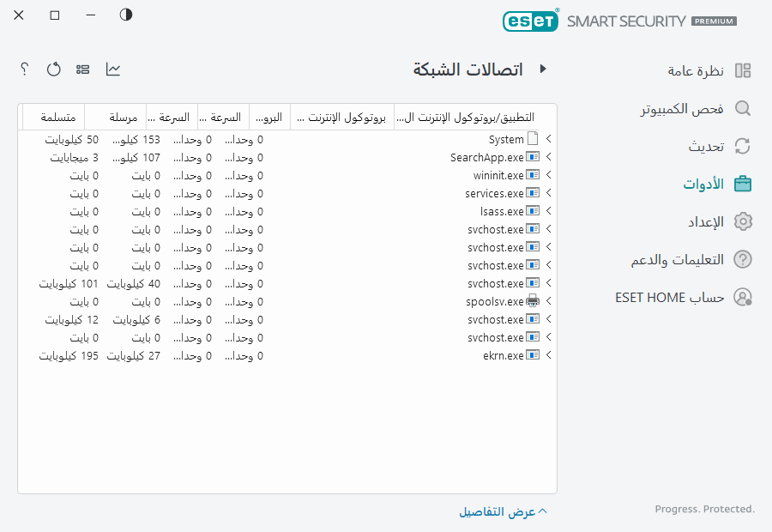Collapse the عرض التفاصيل details panel
772x532 pixels.
541,511
